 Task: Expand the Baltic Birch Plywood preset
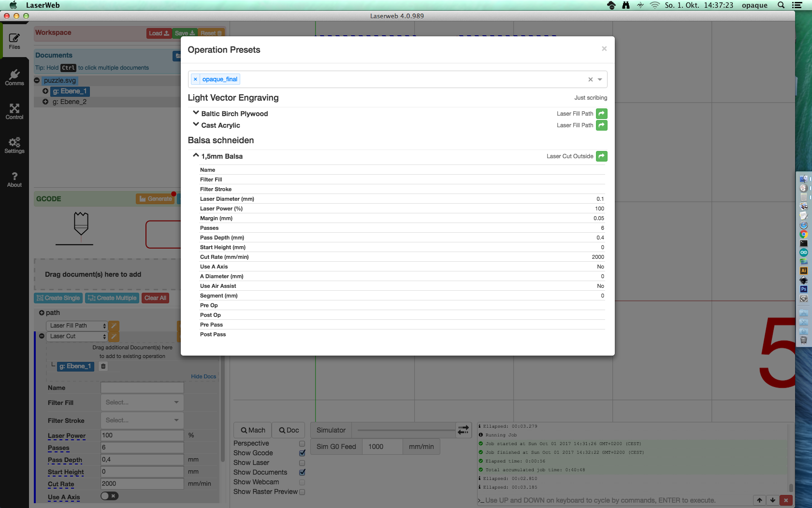tap(196, 113)
